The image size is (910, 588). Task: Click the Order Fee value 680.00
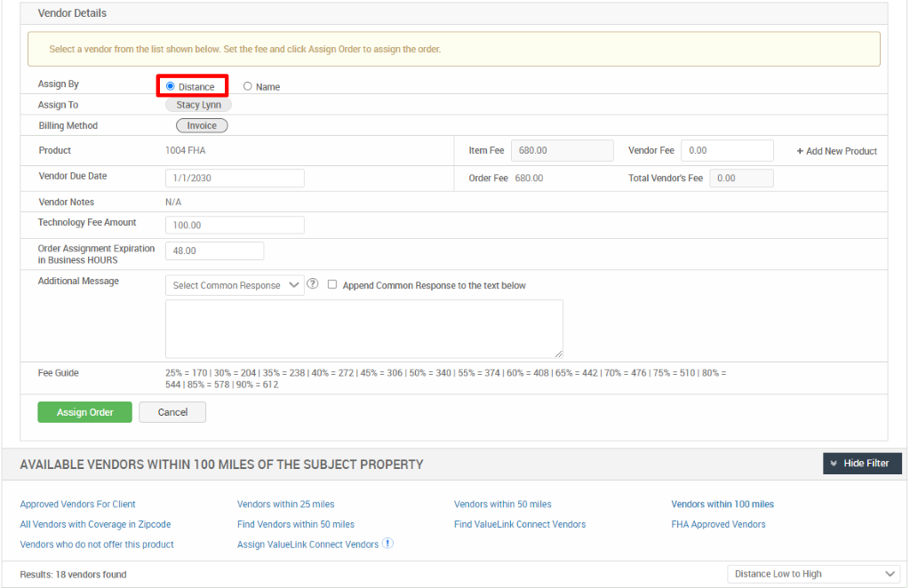[530, 179]
